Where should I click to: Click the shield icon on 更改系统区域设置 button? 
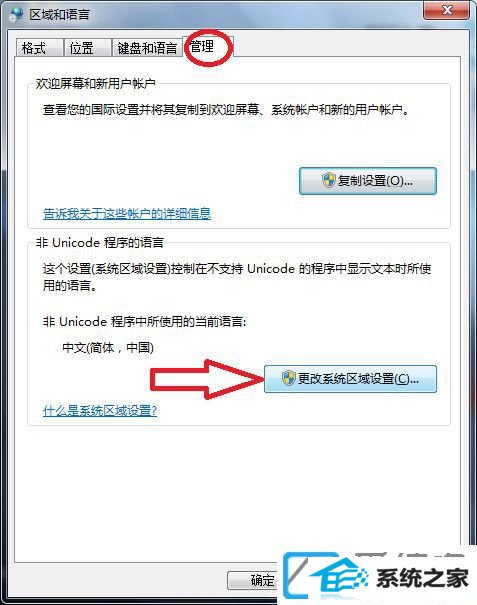click(288, 379)
